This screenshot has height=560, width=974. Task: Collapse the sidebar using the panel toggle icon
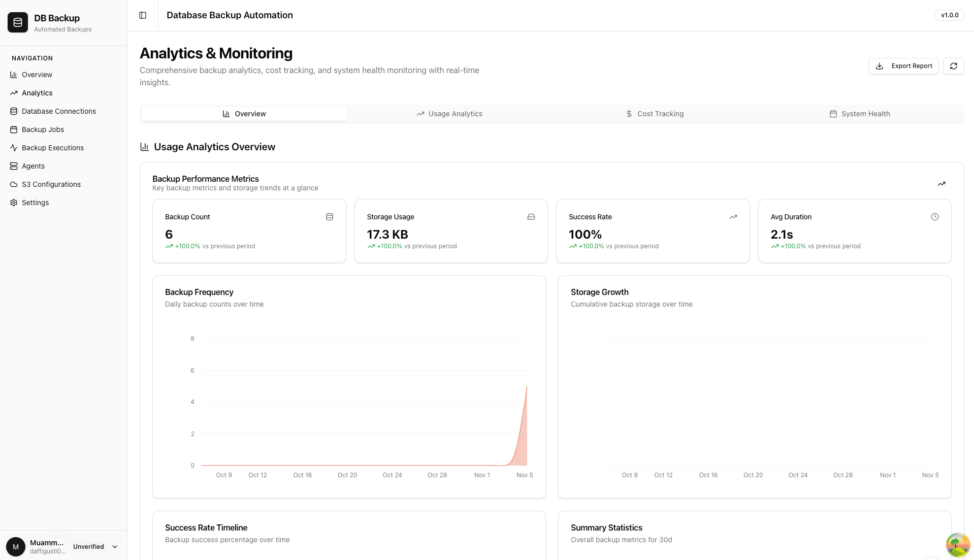[143, 15]
